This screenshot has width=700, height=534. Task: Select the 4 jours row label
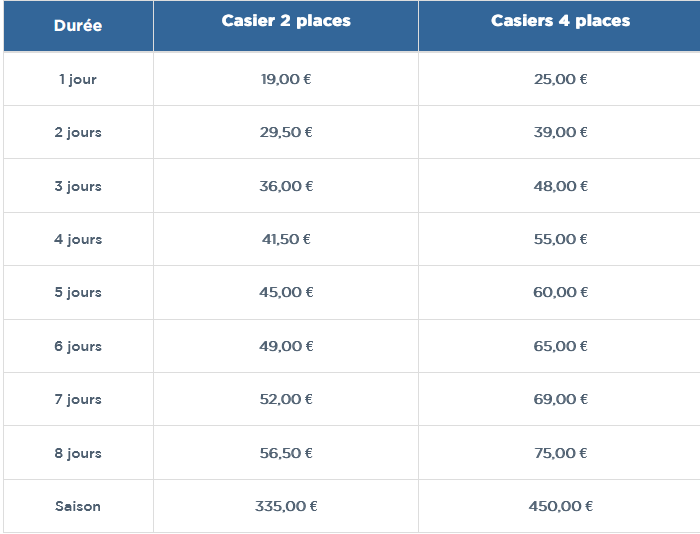pyautogui.click(x=78, y=239)
